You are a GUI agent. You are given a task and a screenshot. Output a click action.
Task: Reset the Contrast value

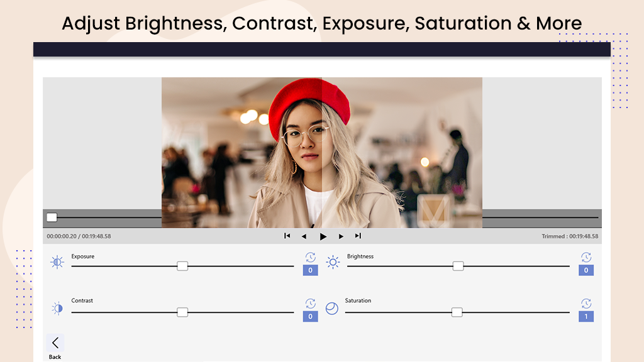(311, 304)
